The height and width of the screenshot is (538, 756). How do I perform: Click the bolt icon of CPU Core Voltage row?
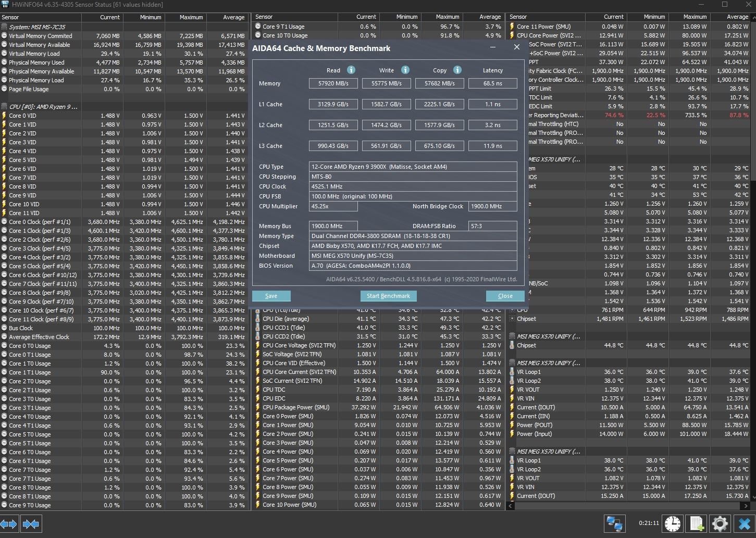pos(258,345)
